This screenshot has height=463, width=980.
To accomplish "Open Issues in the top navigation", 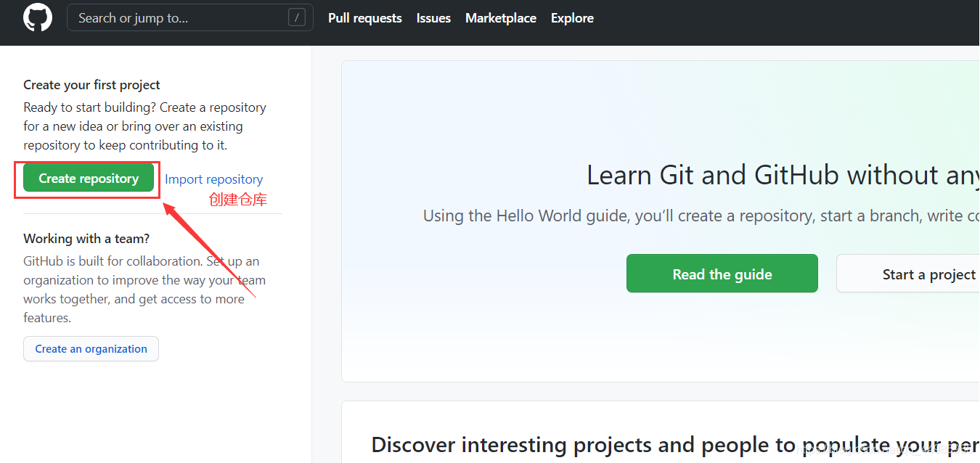I will [x=433, y=18].
